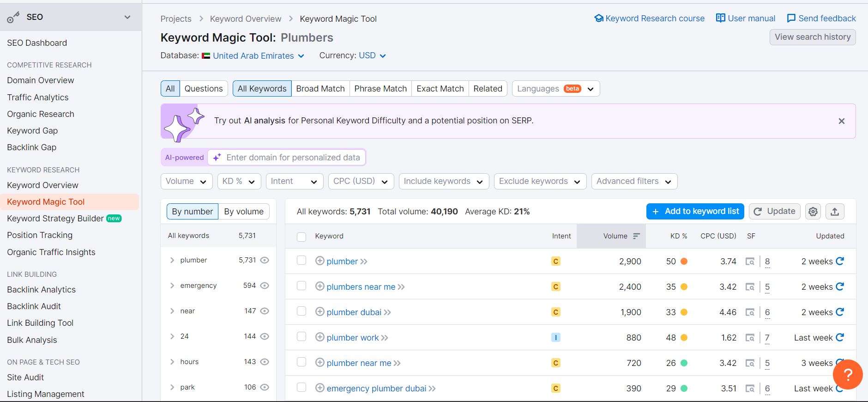Open Advanced filters dropdown
Image resolution: width=868 pixels, height=402 pixels.
pos(634,181)
